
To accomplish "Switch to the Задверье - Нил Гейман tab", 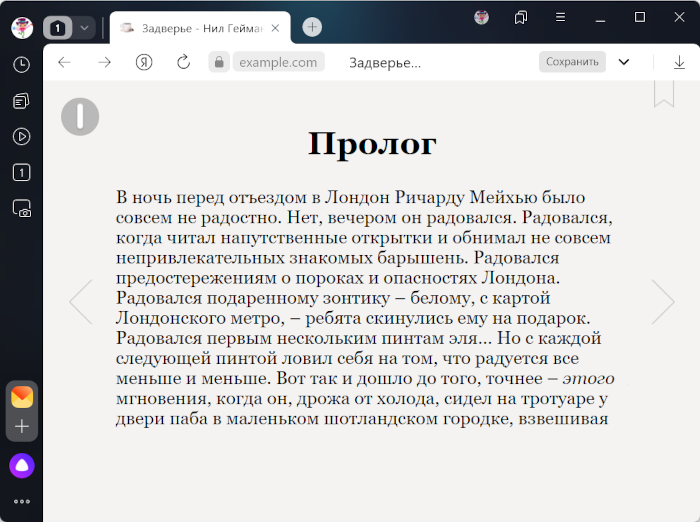I will (x=201, y=29).
